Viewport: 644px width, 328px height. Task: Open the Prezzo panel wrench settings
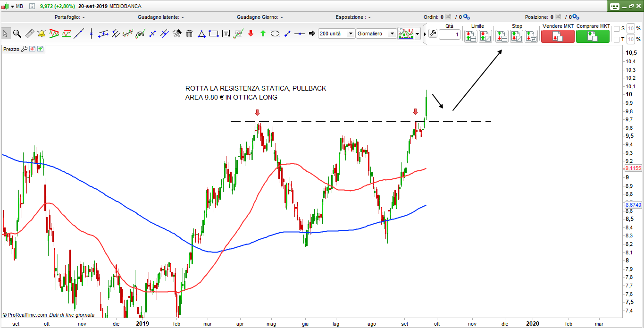24,49
